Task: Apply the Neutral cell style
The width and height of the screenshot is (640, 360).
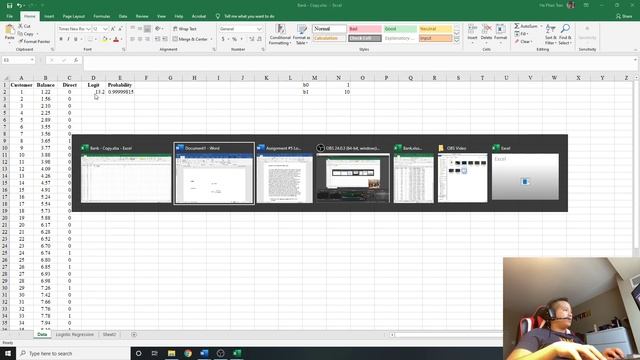Action: pos(436,29)
